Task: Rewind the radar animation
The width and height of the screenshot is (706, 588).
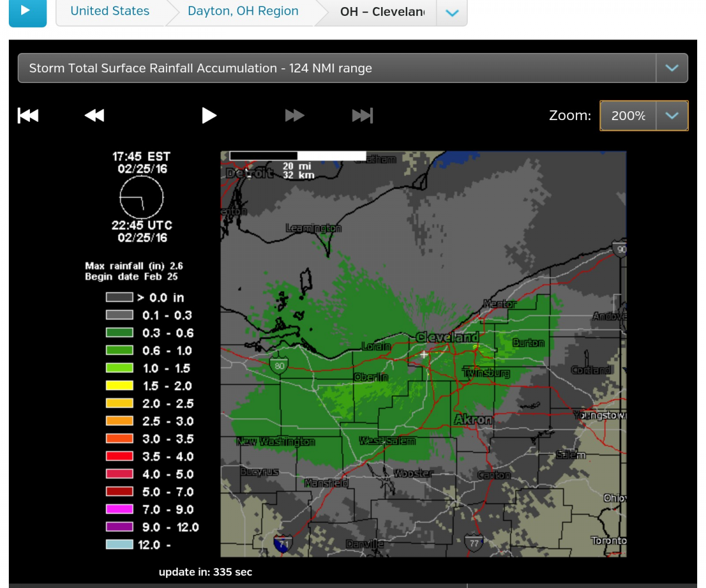Action: coord(94,115)
